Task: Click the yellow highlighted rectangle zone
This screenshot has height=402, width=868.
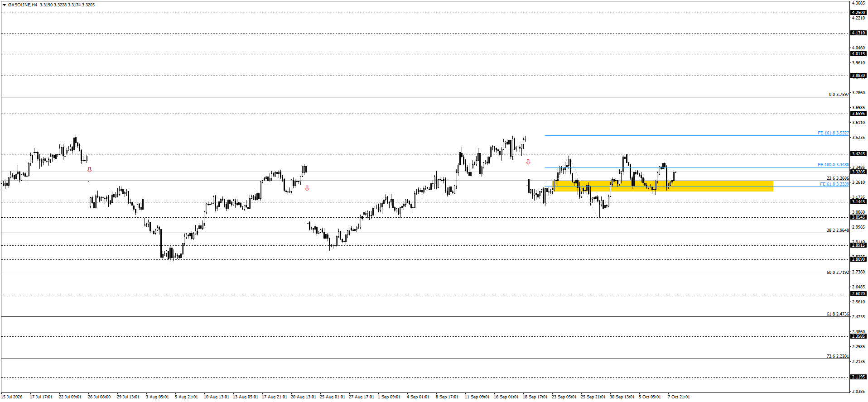Action: point(663,186)
